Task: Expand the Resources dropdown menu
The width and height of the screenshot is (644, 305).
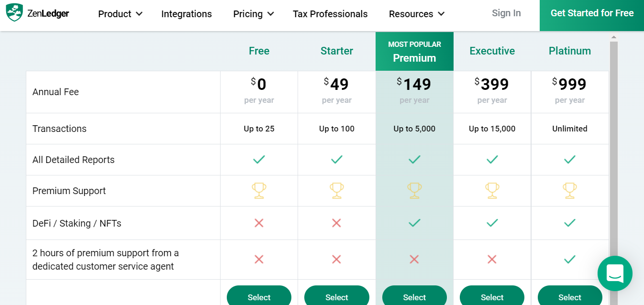Action: click(417, 14)
